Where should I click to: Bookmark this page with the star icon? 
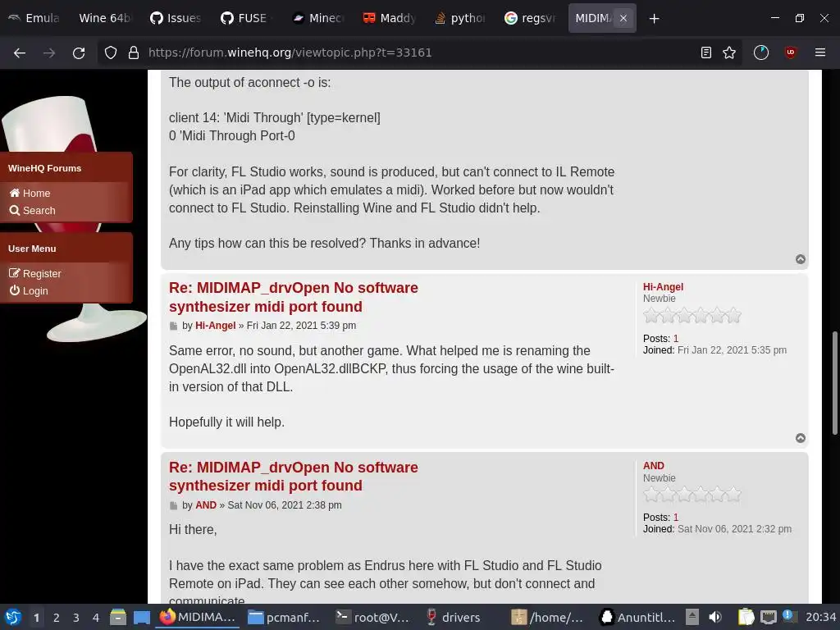click(x=729, y=52)
